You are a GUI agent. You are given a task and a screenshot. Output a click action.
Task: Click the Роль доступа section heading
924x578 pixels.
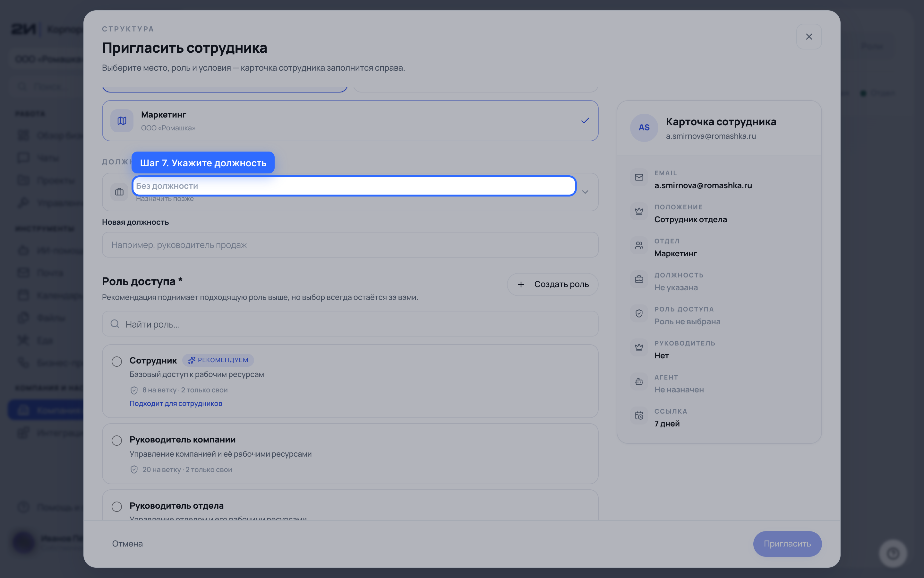[x=142, y=281]
